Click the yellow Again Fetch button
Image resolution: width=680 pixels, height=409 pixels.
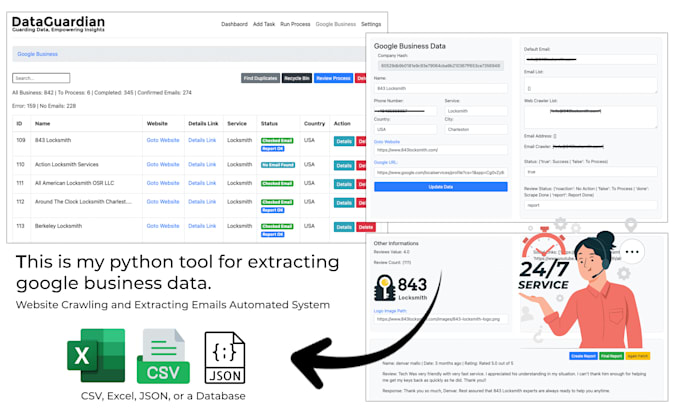pos(638,356)
